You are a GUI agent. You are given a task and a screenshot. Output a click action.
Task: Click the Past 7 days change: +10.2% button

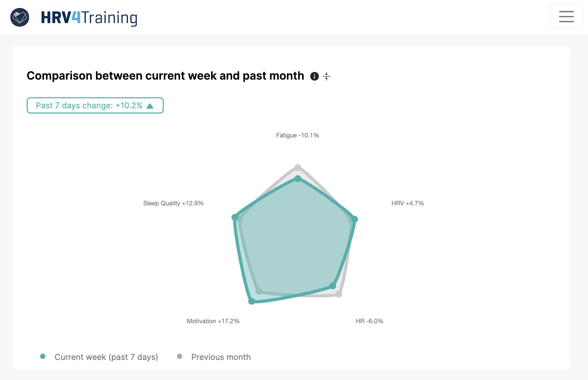95,106
